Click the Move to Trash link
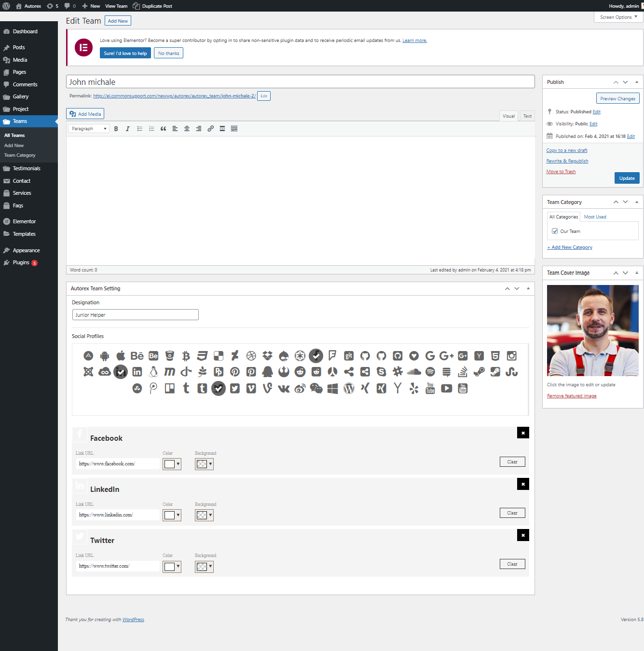The width and height of the screenshot is (644, 651). tap(561, 172)
